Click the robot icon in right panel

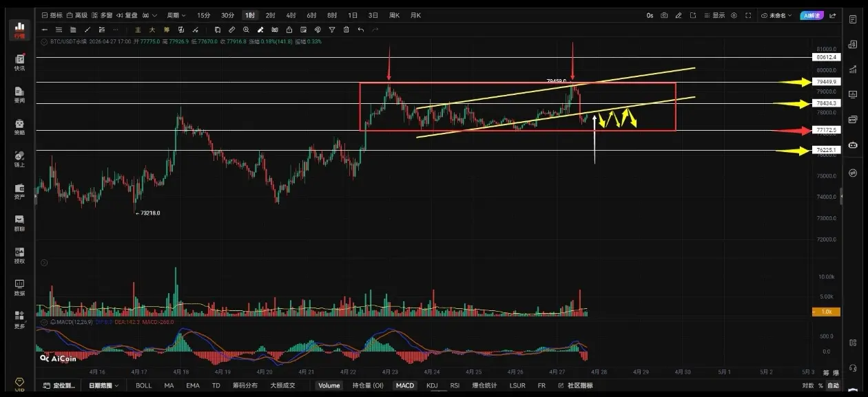click(853, 145)
